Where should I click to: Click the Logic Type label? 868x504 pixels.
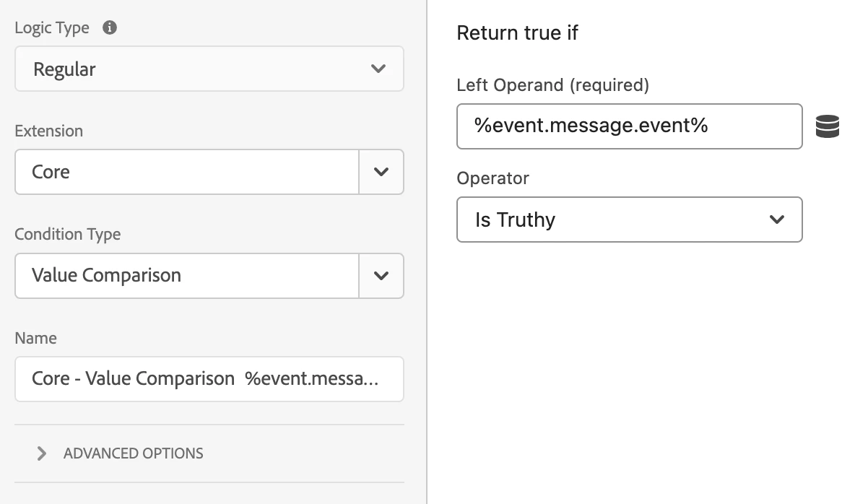52,28
